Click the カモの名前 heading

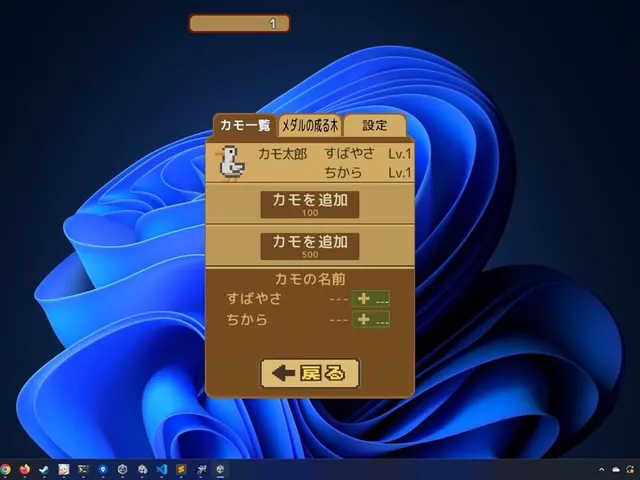[x=310, y=279]
